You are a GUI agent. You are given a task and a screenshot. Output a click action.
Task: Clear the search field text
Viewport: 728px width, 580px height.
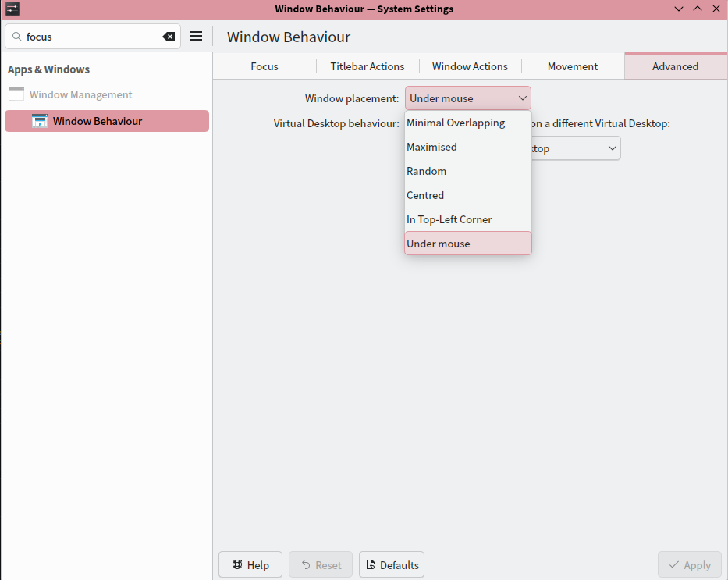(169, 37)
